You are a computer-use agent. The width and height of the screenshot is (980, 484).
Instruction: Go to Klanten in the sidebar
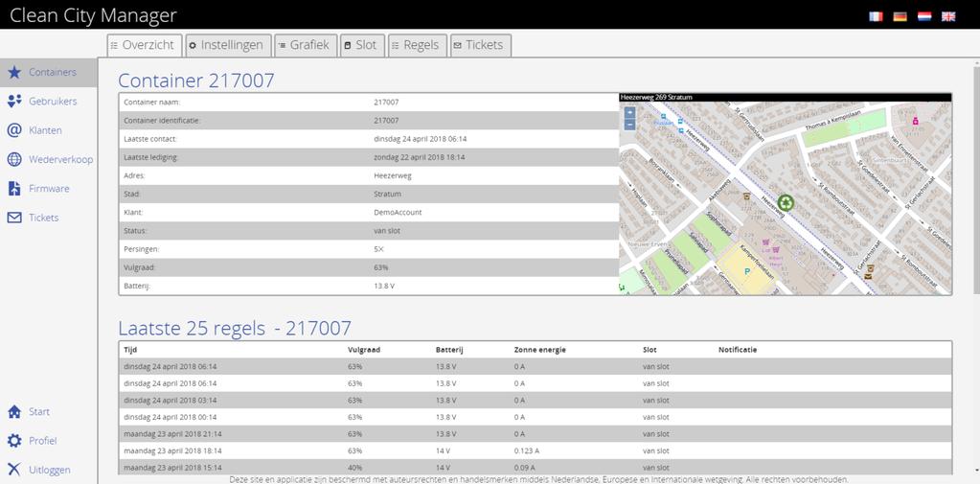coord(45,130)
